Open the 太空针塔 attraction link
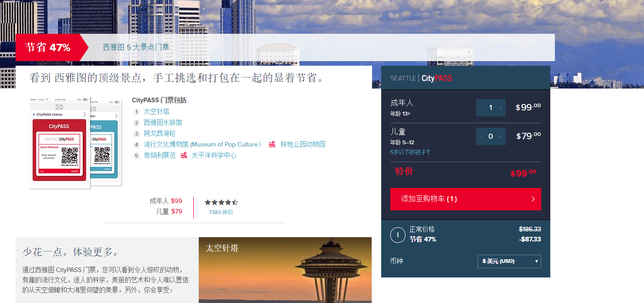The height and width of the screenshot is (303, 644). tap(156, 111)
